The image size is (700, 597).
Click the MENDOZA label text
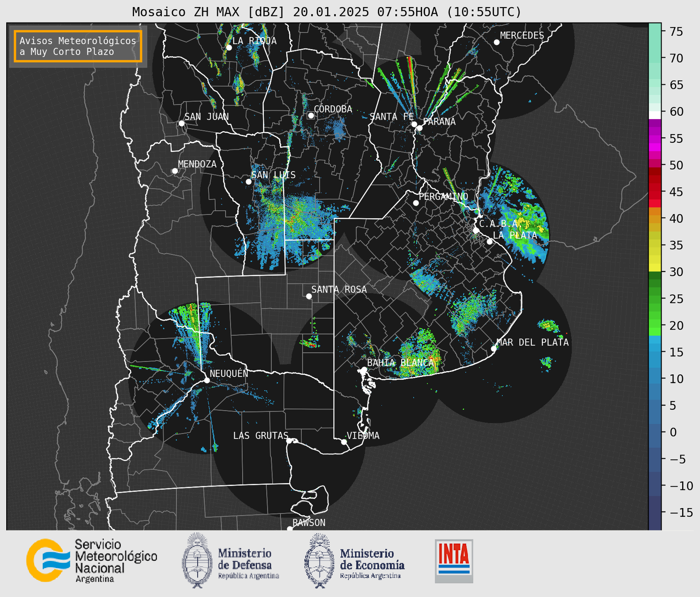197,164
